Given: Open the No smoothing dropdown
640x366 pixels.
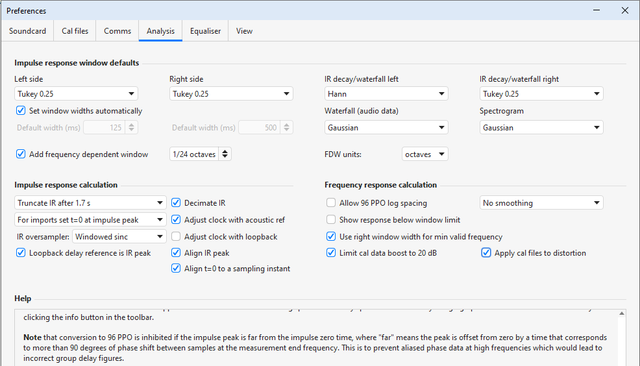Looking at the screenshot, I should point(541,203).
